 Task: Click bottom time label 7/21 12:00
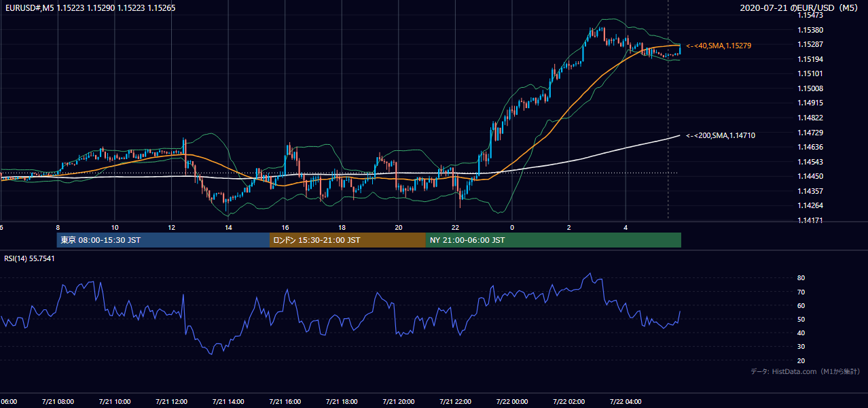171,402
